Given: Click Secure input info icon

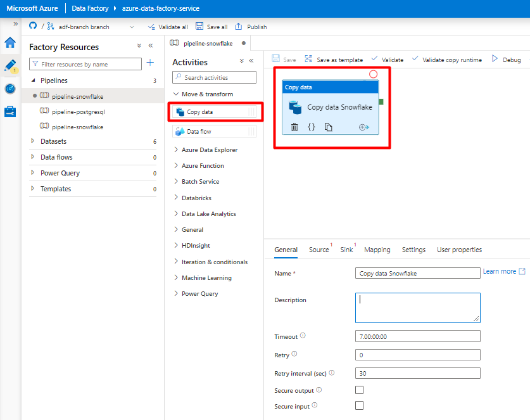Looking at the screenshot, I should [x=314, y=405].
